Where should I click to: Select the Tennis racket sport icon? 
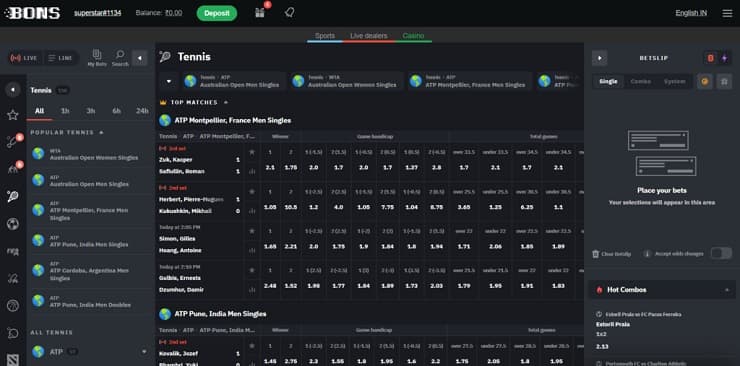(x=13, y=196)
